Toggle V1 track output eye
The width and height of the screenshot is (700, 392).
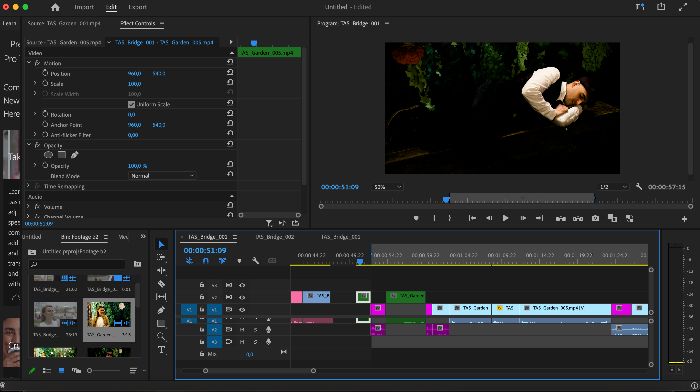(242, 309)
